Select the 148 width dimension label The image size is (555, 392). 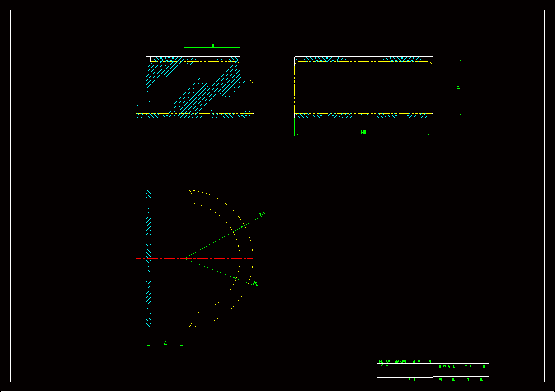point(363,132)
